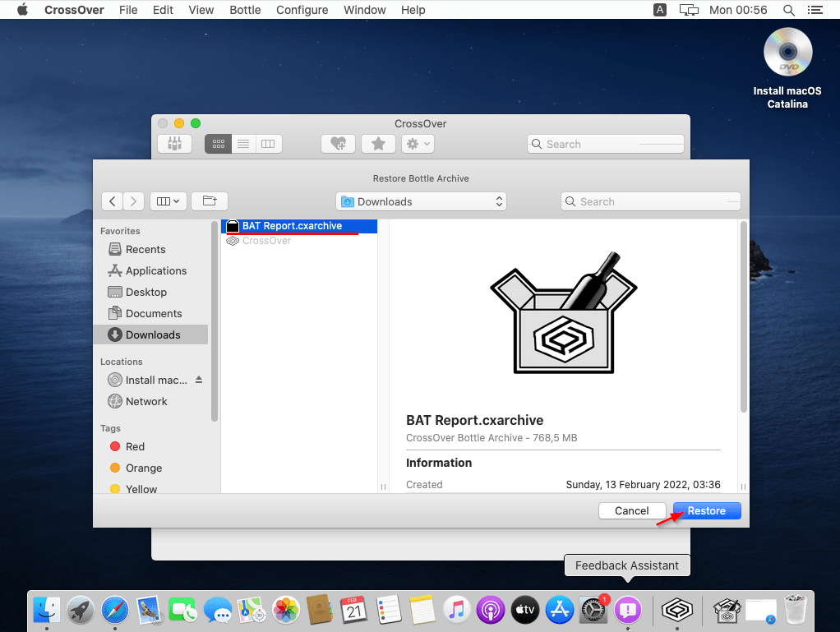Select the greyed-out CrossOver item in the file list

[266, 241]
